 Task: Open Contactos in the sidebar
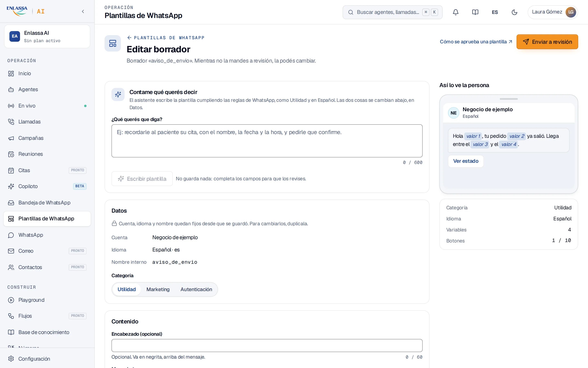coord(47,267)
